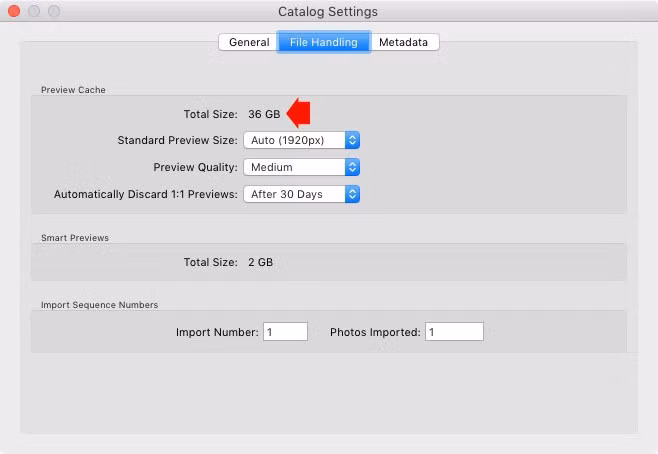The width and height of the screenshot is (658, 454).
Task: Switch to the General tab
Action: [248, 42]
